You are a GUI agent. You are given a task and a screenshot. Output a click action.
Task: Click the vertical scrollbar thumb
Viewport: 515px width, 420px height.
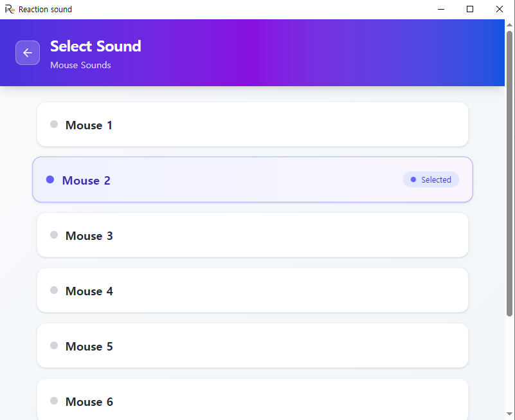click(x=510, y=174)
